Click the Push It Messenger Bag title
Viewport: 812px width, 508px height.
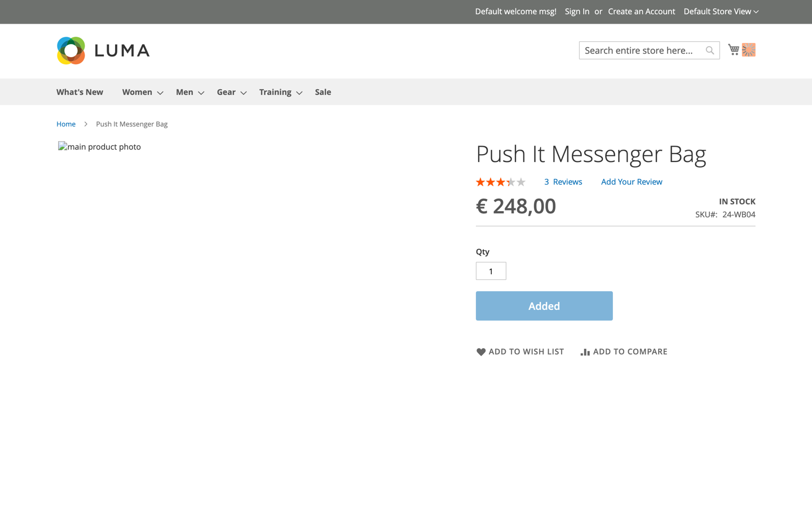pyautogui.click(x=591, y=154)
